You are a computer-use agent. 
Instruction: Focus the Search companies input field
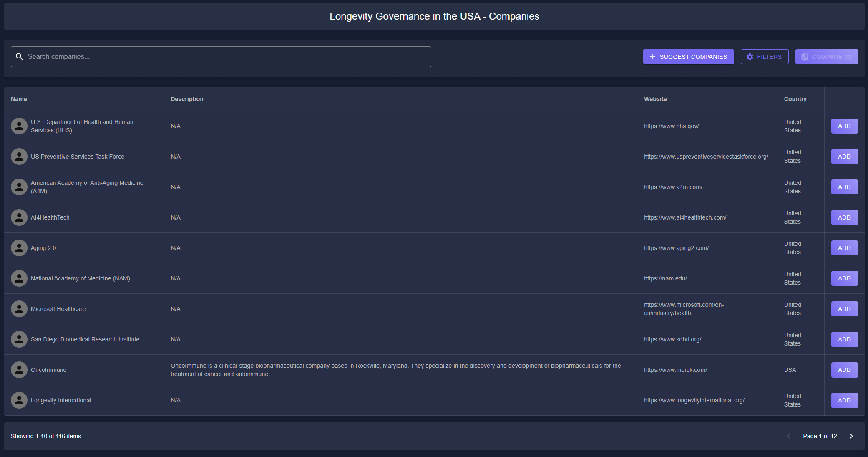click(225, 57)
